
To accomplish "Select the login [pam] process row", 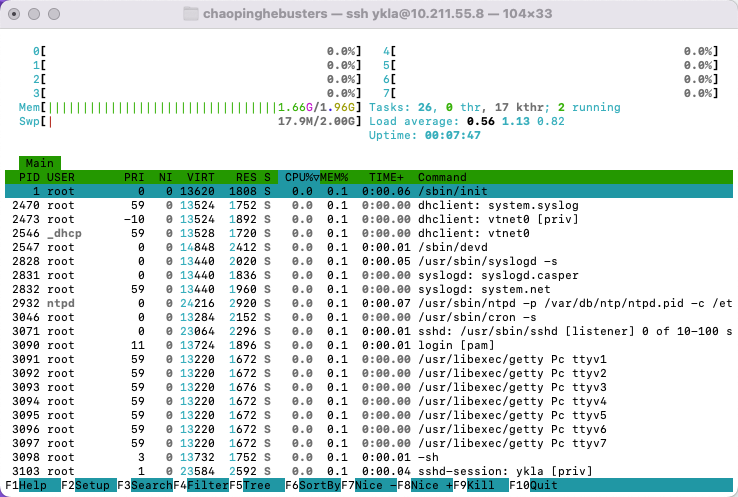I will tap(369, 345).
